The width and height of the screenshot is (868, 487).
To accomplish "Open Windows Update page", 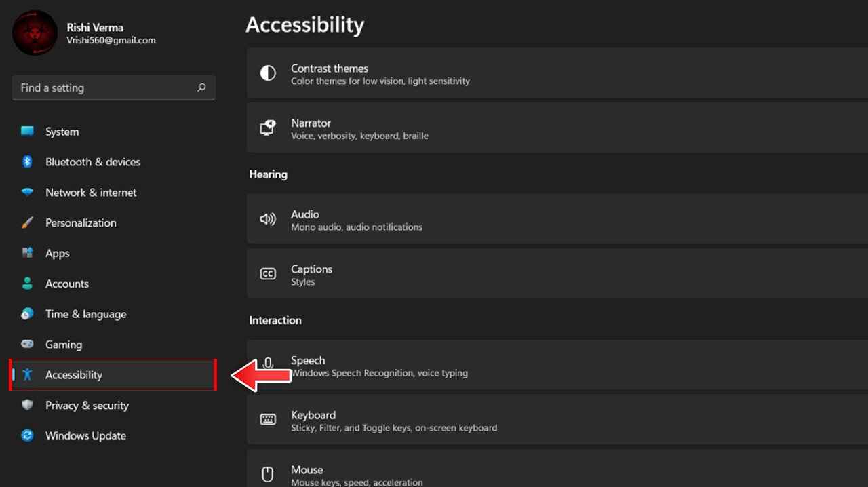I will [113, 435].
